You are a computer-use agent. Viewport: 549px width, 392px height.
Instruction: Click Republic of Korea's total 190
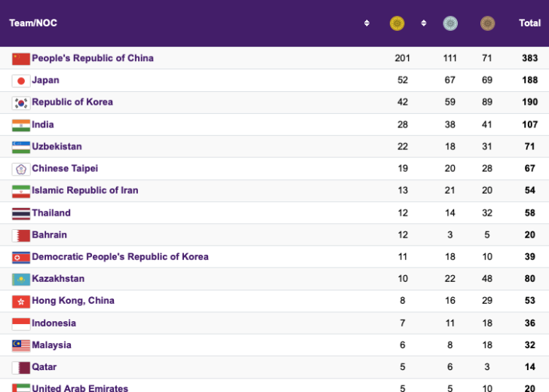tap(529, 103)
